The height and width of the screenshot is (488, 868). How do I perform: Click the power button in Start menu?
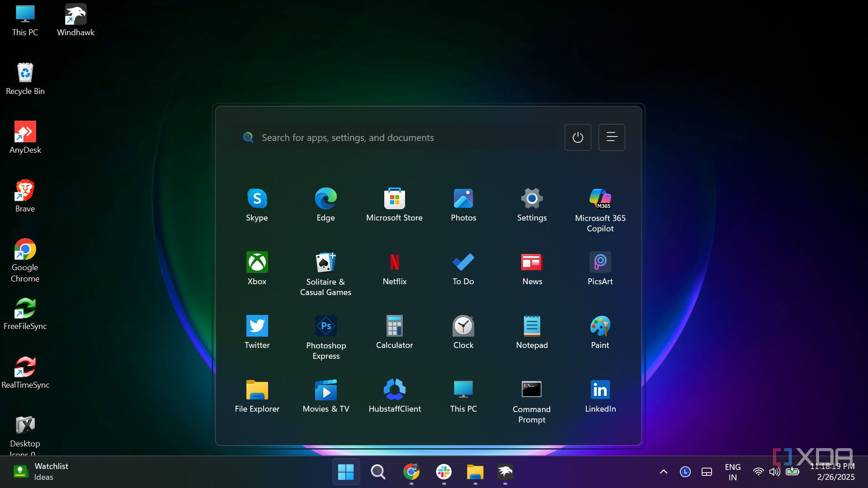tap(578, 137)
